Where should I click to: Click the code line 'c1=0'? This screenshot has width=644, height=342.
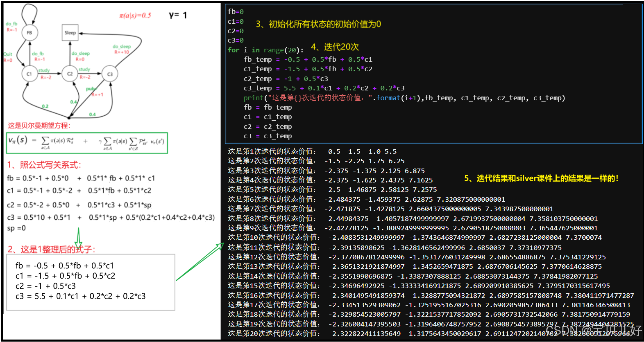[x=236, y=21]
